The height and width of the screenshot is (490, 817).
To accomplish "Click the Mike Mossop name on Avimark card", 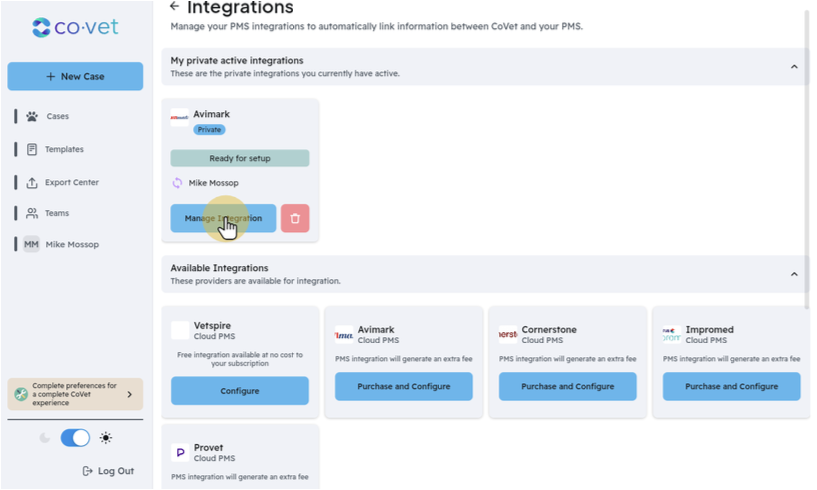I will [214, 183].
